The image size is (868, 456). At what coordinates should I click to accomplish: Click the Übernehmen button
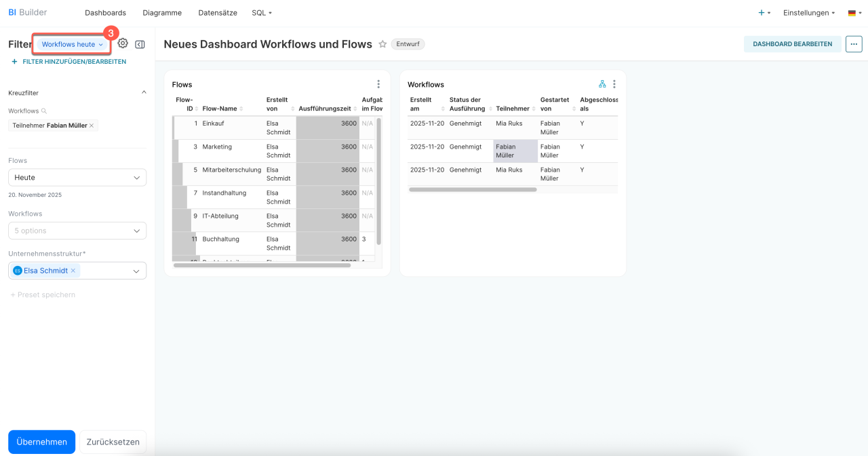tap(41, 442)
